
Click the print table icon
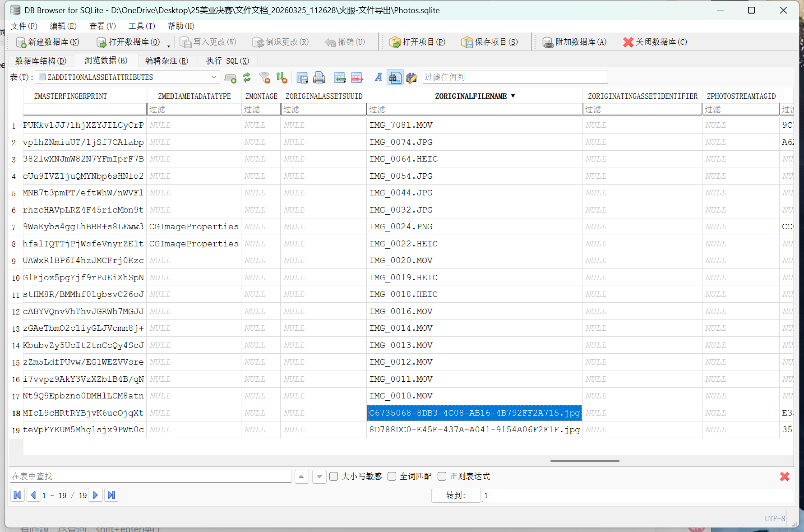[x=319, y=78]
